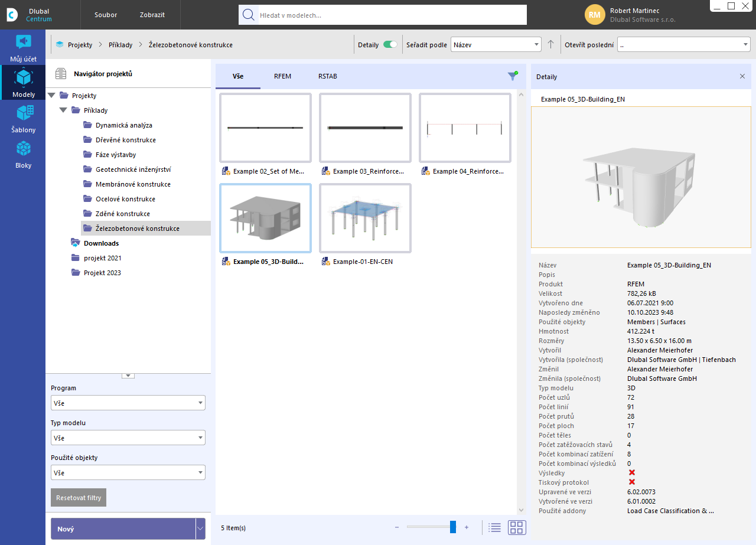This screenshot has width=756, height=545.
Task: Click Železobetonové konstrukce in the breadcrumb
Action: [191, 45]
